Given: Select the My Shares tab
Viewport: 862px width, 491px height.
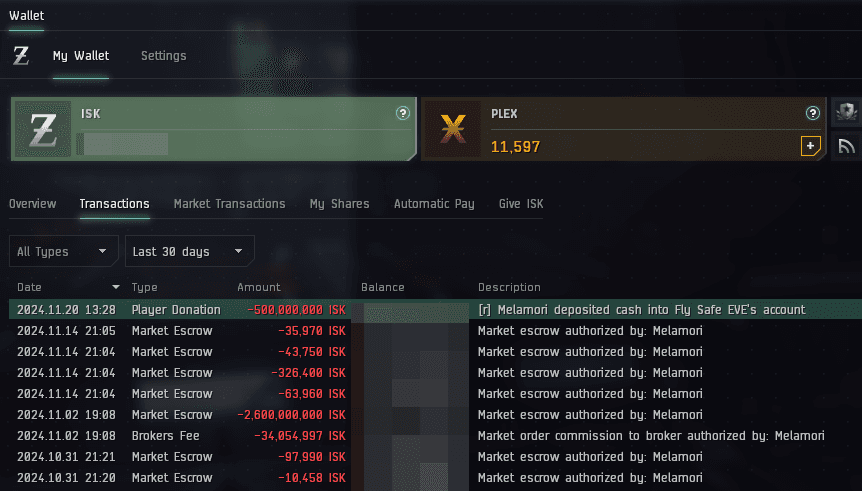Looking at the screenshot, I should (339, 204).
